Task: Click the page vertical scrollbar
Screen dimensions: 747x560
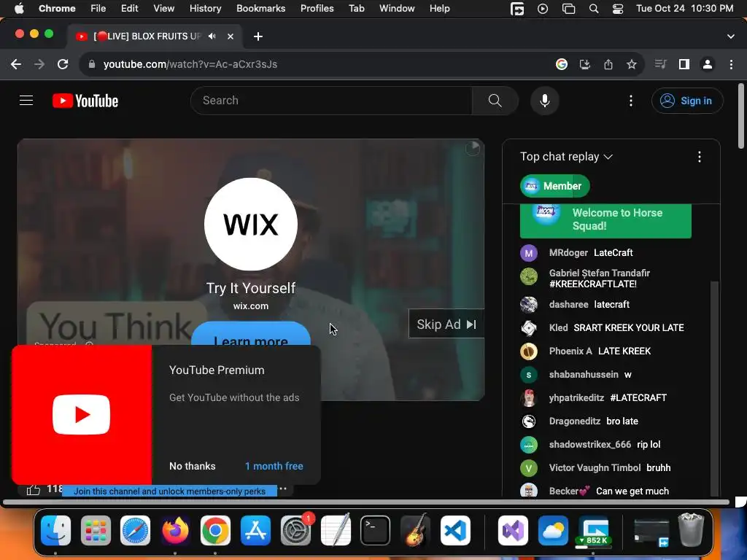Action: coord(741,117)
